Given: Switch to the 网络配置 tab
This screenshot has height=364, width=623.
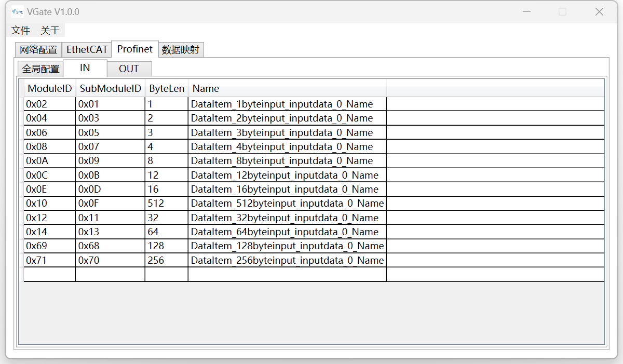Looking at the screenshot, I should [38, 50].
